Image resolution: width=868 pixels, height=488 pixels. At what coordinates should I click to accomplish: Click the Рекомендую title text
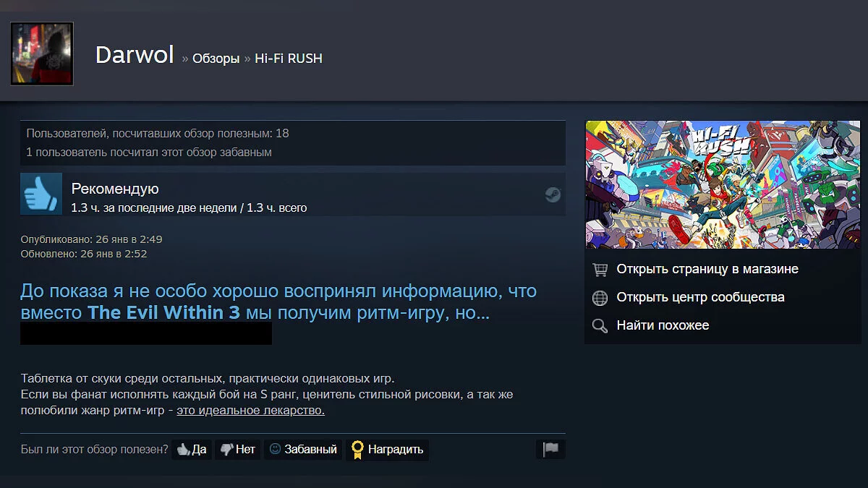point(115,189)
